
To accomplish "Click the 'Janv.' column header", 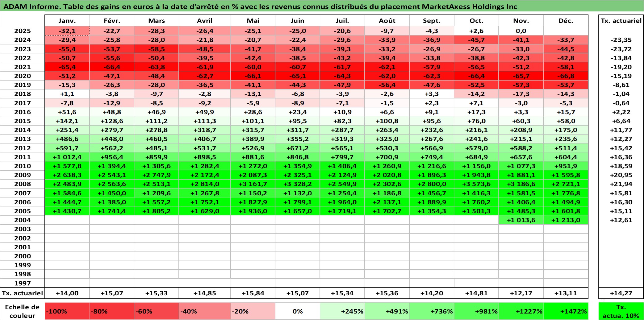I will pyautogui.click(x=67, y=21).
